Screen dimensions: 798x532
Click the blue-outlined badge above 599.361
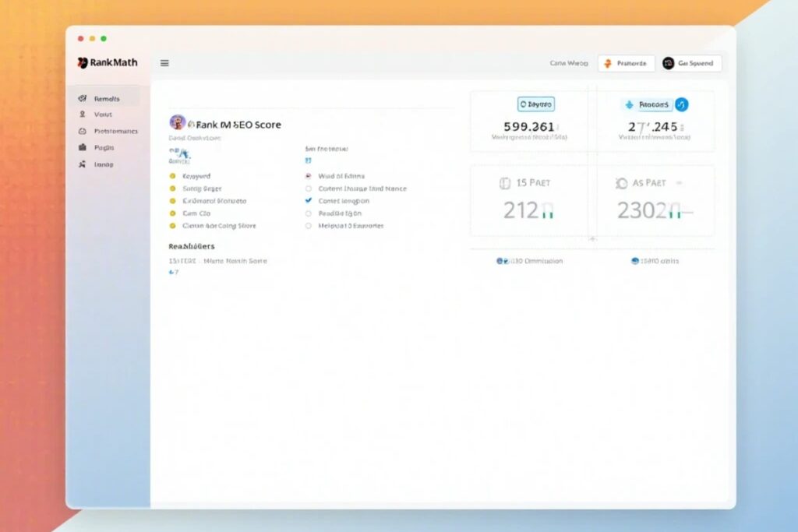pos(536,104)
